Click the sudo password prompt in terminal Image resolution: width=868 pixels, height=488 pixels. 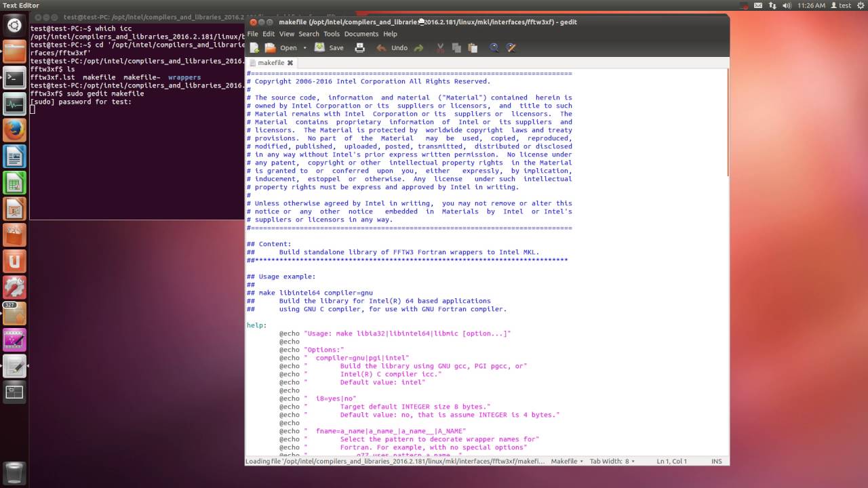click(81, 102)
